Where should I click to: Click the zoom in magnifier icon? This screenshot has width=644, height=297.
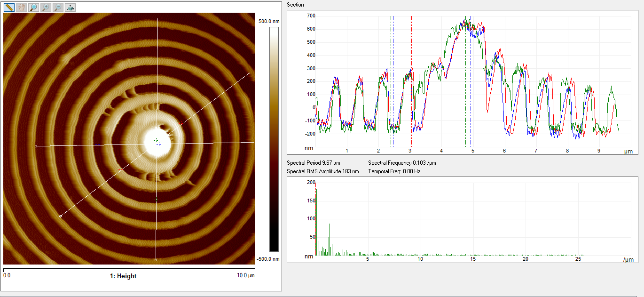[x=46, y=8]
